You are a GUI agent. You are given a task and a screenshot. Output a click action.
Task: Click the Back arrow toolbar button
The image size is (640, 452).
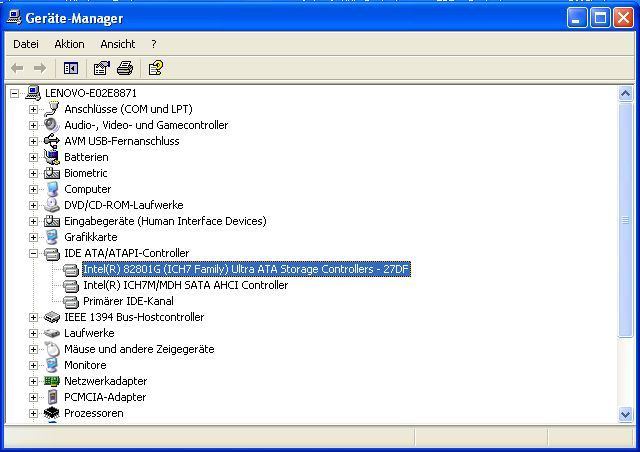pos(17,68)
